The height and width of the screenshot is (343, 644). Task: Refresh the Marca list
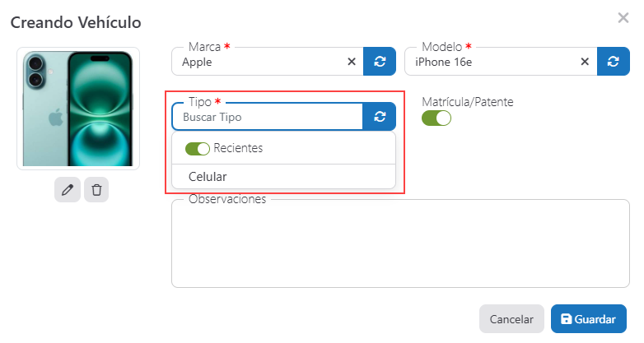pos(380,61)
